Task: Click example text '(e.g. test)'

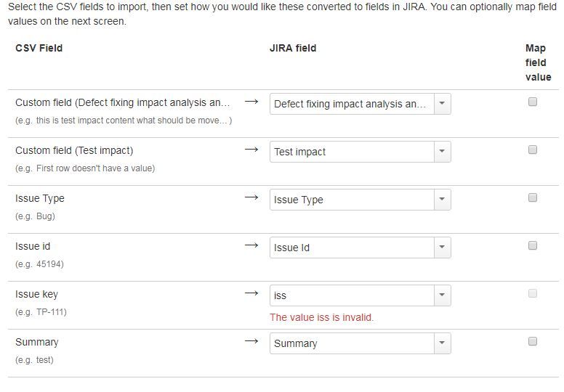Action: (35, 360)
